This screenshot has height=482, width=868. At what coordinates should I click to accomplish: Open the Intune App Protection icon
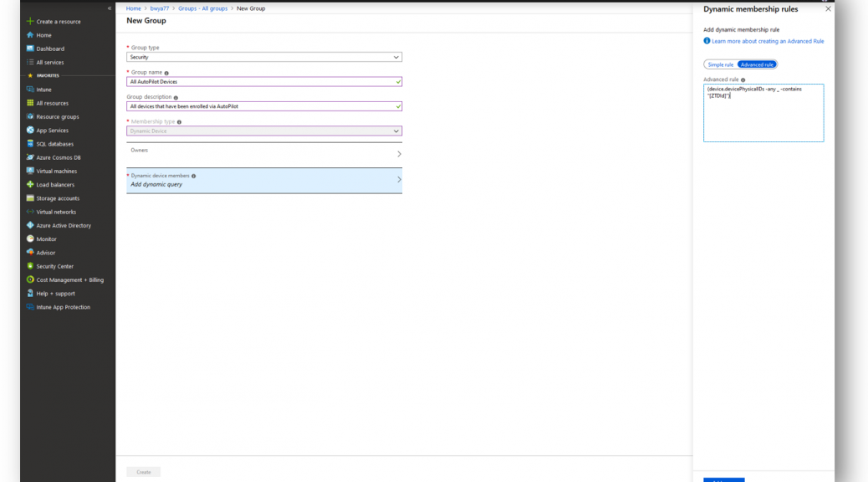coord(30,306)
